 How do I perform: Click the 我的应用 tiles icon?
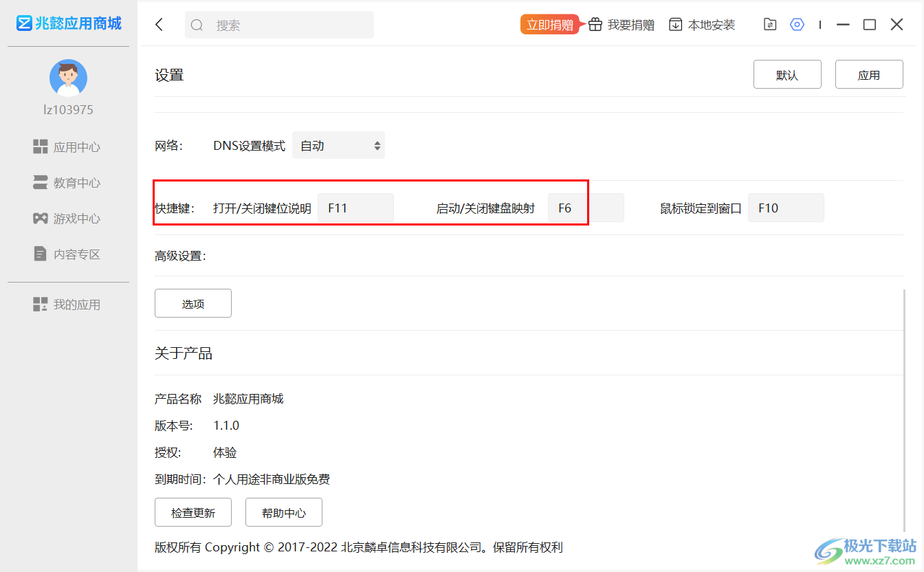click(x=40, y=304)
